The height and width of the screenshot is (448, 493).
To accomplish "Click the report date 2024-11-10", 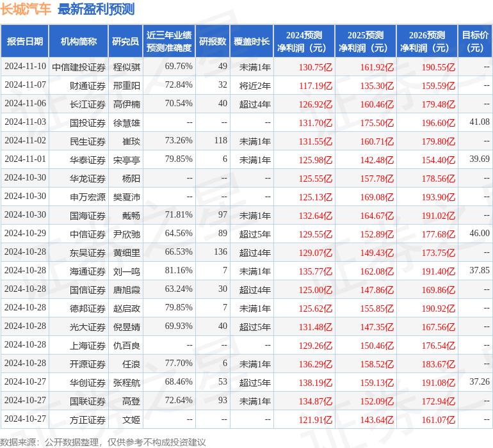I will coord(25,66).
